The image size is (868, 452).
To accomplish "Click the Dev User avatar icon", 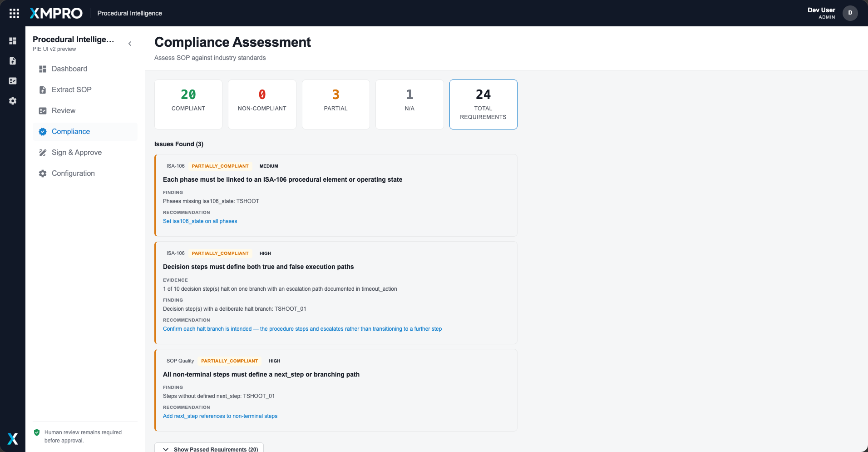I will pyautogui.click(x=850, y=13).
